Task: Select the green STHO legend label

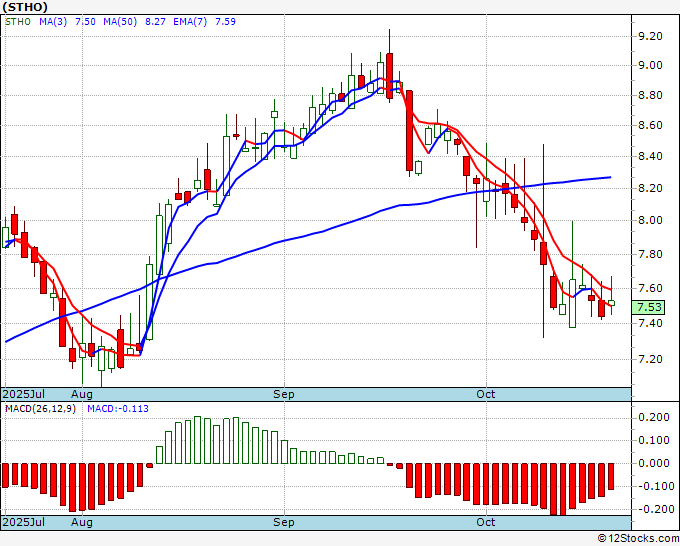Action: (x=18, y=21)
